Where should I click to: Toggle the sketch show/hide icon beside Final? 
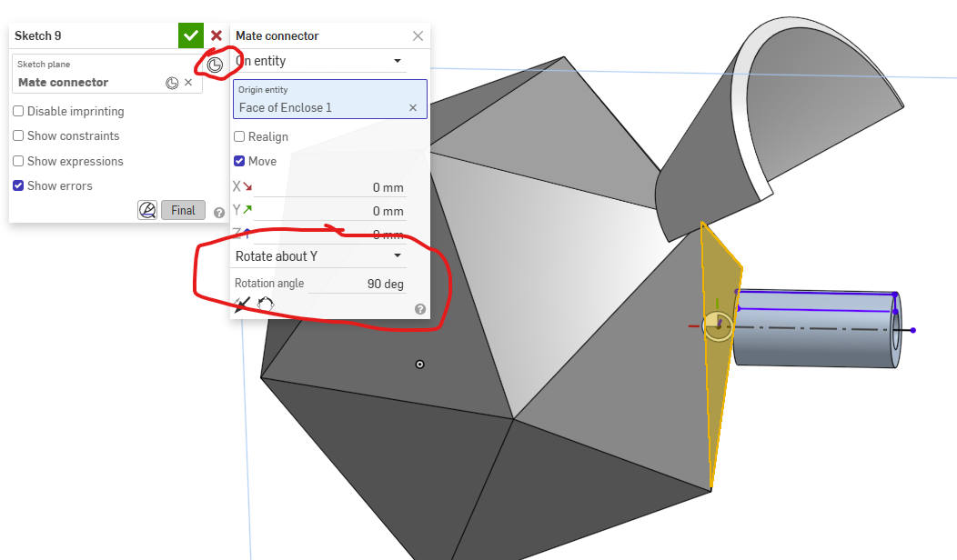point(147,211)
